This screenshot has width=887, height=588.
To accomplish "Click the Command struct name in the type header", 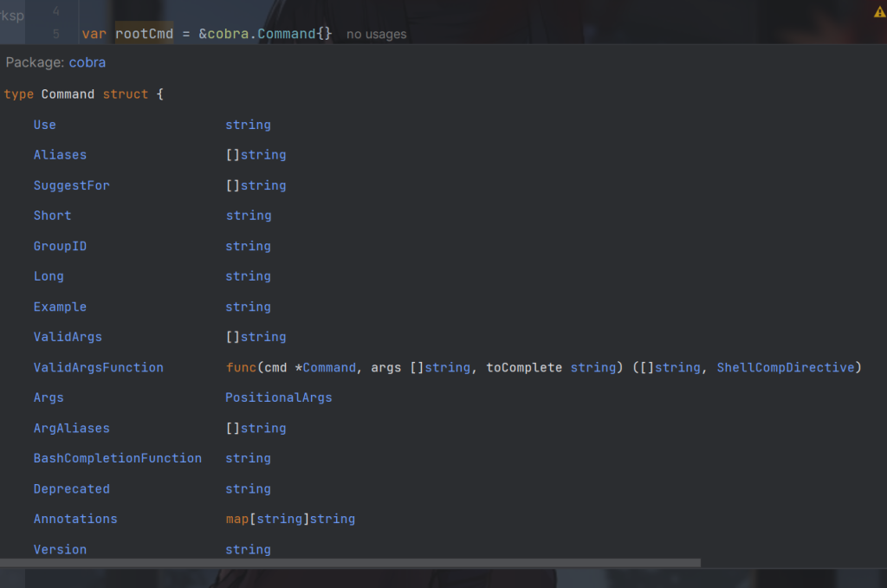I will click(68, 94).
